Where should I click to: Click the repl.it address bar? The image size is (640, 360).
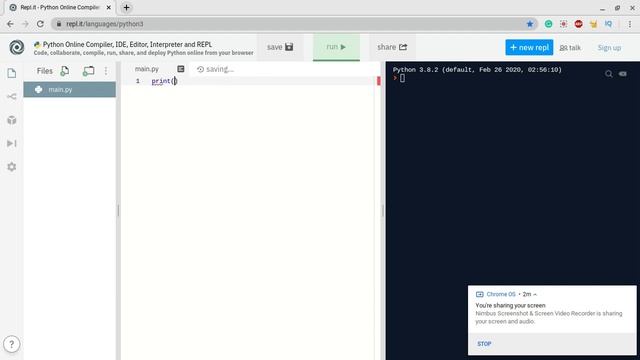294,24
